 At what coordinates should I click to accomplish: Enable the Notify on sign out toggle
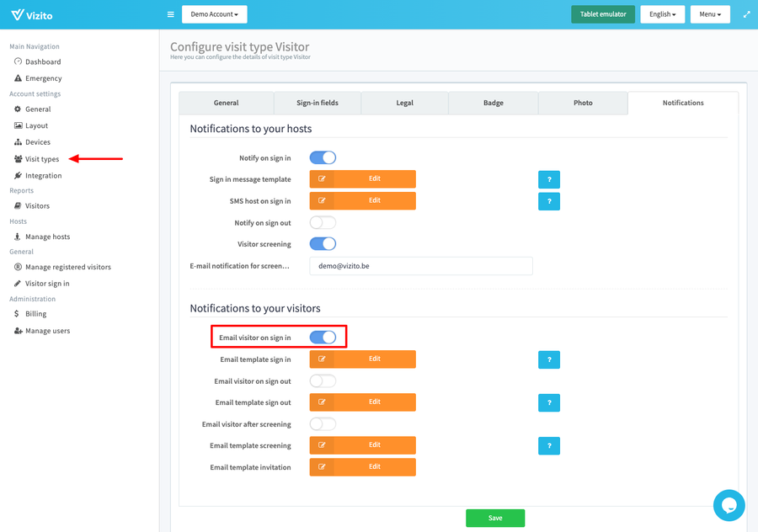coord(323,222)
